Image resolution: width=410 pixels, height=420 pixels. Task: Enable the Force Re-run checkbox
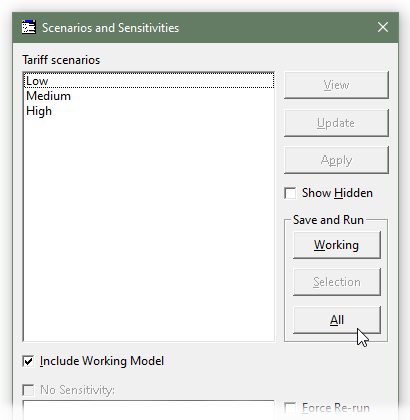[x=290, y=408]
